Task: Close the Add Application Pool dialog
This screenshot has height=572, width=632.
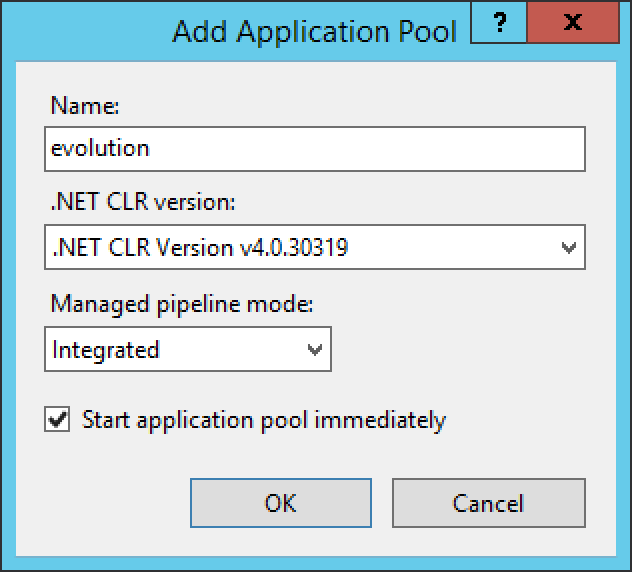Action: [x=573, y=22]
